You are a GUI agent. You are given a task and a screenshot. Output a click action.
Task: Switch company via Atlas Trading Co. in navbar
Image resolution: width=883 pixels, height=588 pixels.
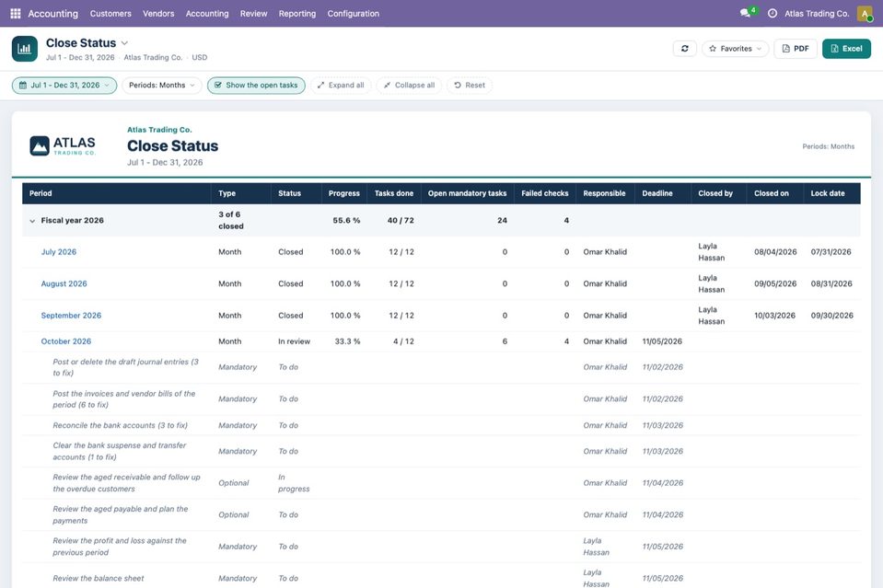pos(817,14)
